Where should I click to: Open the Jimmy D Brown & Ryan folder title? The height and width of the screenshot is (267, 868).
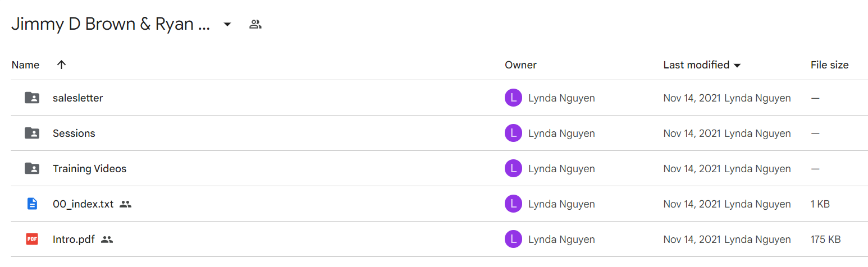pos(111,24)
